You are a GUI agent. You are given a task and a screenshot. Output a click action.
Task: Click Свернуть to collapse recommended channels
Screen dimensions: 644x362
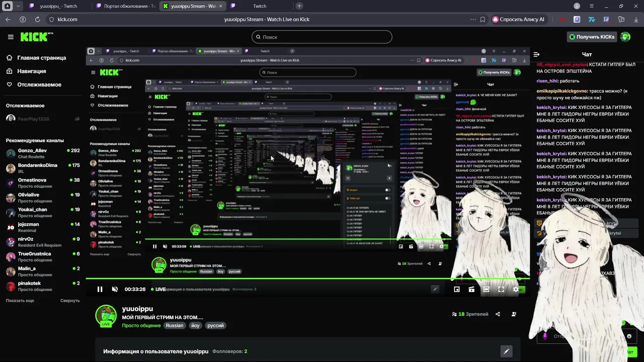(x=70, y=301)
